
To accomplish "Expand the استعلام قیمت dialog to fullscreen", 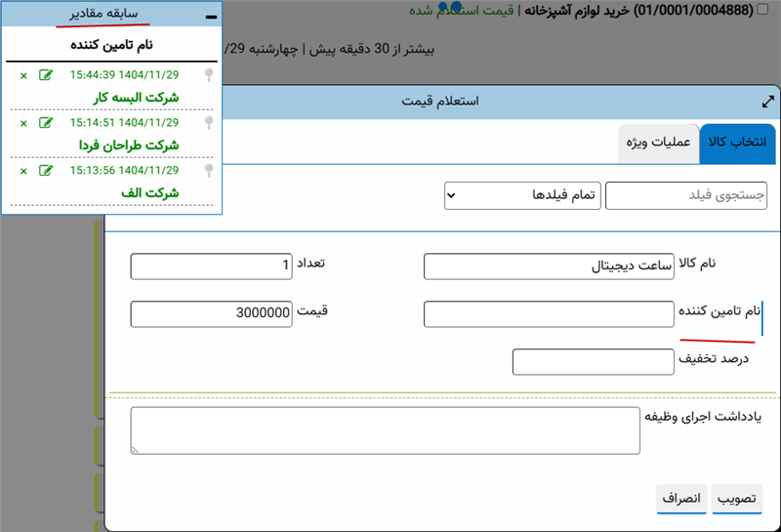I will point(767,102).
